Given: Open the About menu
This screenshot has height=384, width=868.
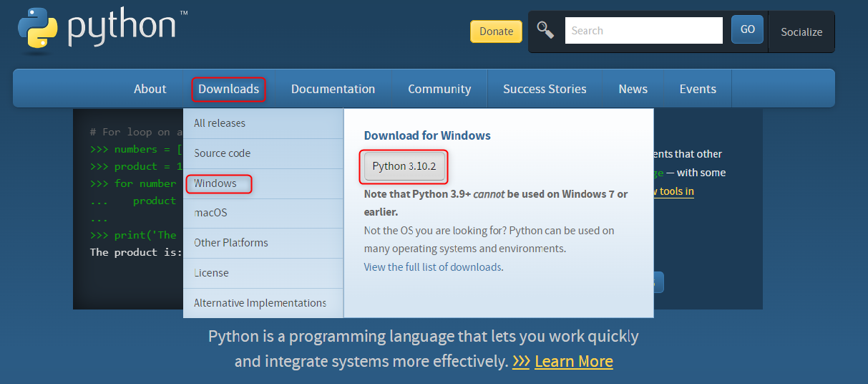Looking at the screenshot, I should (x=150, y=89).
